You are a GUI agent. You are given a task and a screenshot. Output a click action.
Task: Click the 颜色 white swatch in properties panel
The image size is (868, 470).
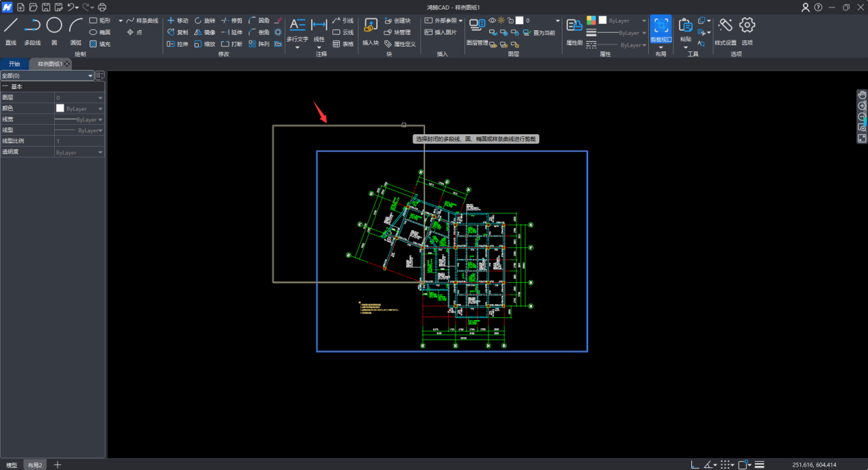[x=60, y=108]
